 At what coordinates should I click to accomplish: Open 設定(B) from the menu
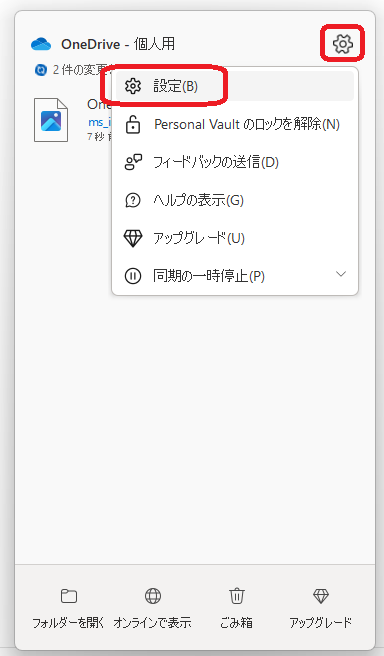(235, 86)
